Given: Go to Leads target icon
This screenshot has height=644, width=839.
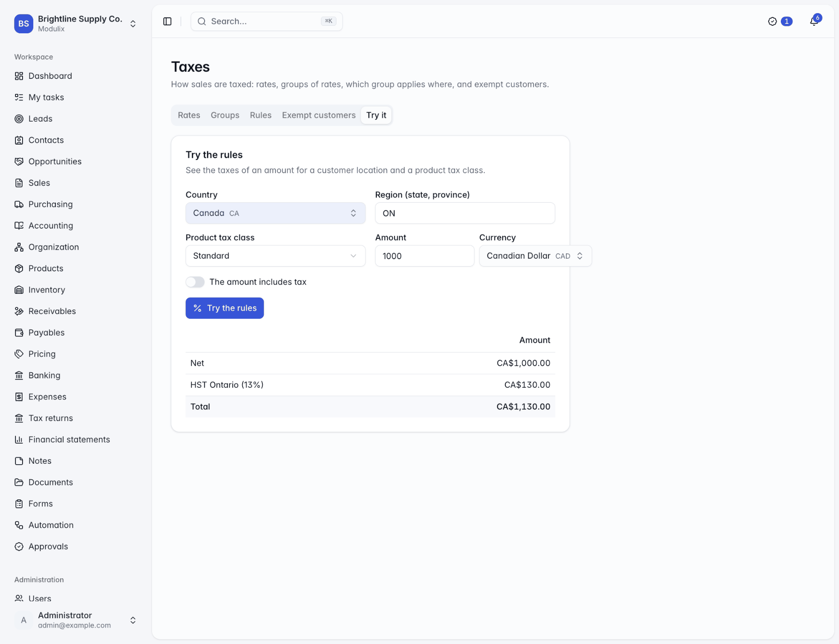Looking at the screenshot, I should (19, 119).
